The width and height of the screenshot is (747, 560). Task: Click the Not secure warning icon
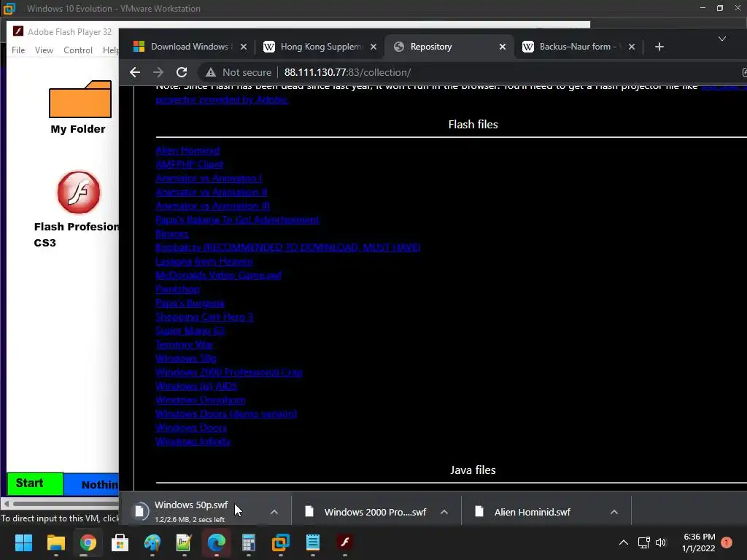[211, 72]
